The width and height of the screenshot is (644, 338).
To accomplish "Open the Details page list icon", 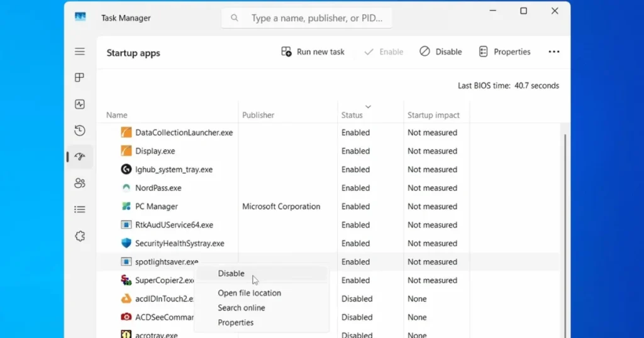I will 80,210.
